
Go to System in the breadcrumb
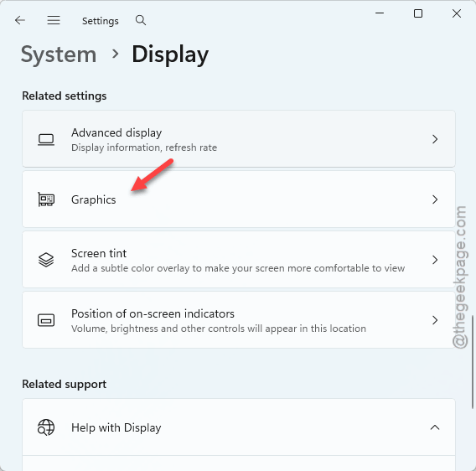point(59,55)
